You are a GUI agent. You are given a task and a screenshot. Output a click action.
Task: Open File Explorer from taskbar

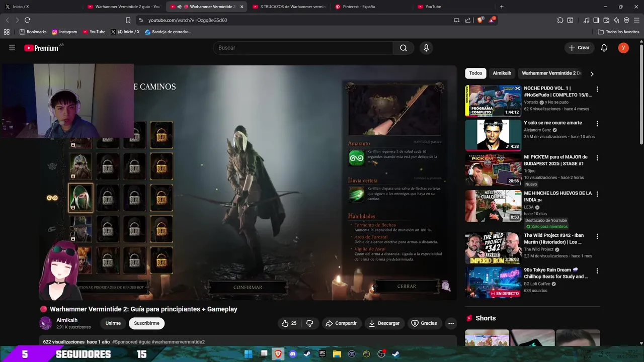click(x=337, y=354)
